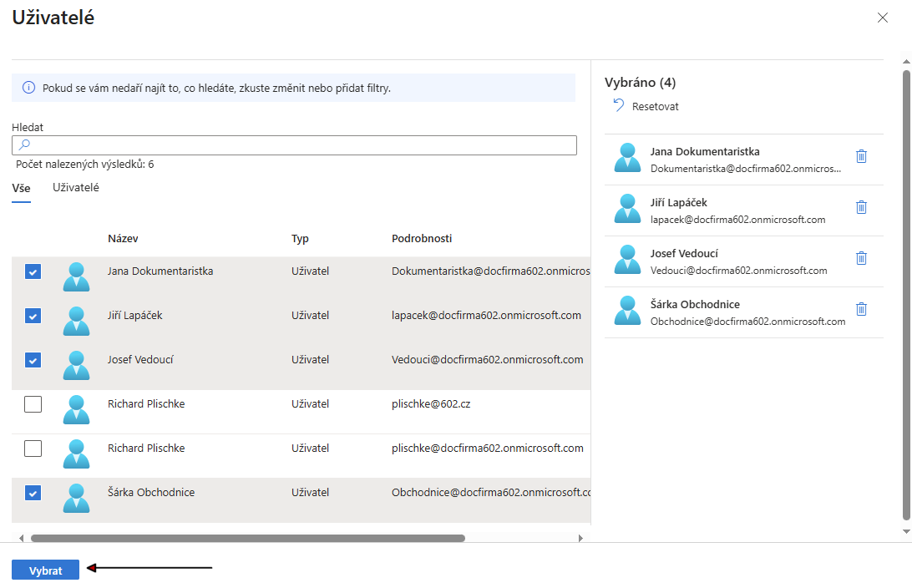The image size is (912, 588).
Task: Uncheck Josef Vedoucí checkbox
Action: (33, 360)
